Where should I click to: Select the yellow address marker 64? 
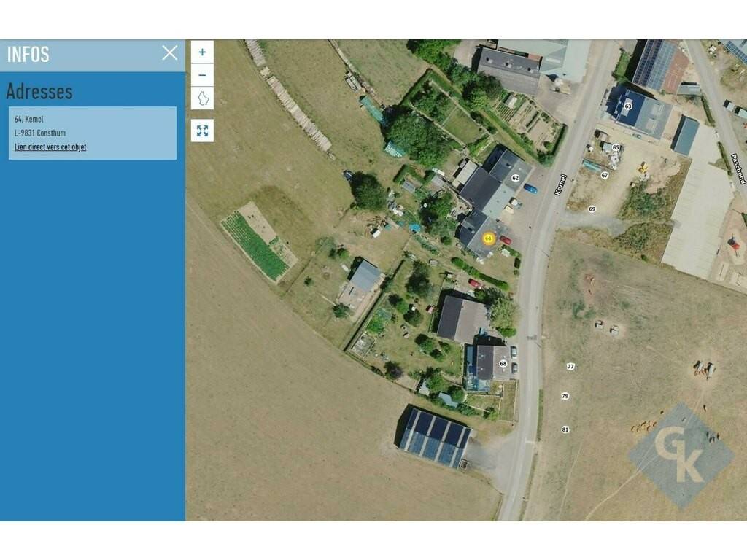click(488, 238)
